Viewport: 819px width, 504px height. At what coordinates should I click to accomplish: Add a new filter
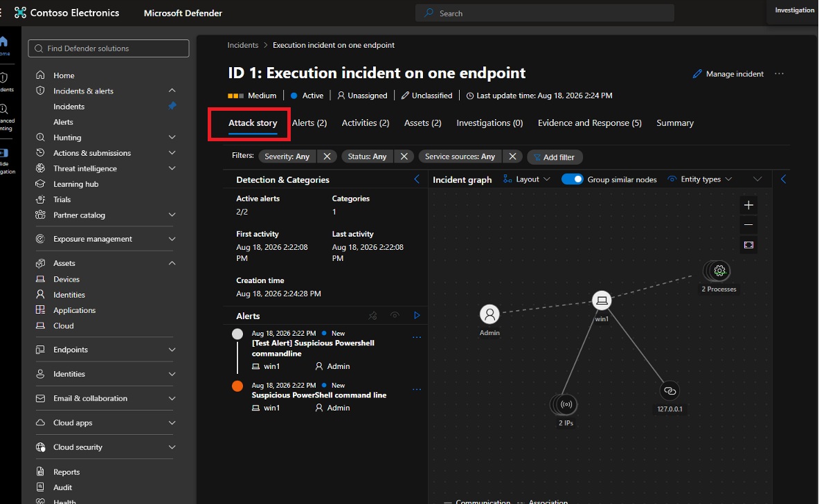tap(555, 157)
